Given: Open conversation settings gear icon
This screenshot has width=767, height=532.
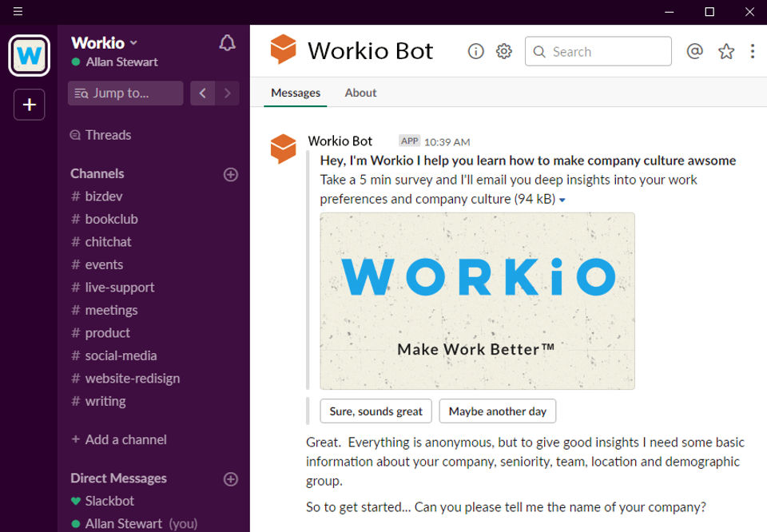Looking at the screenshot, I should pyautogui.click(x=504, y=51).
